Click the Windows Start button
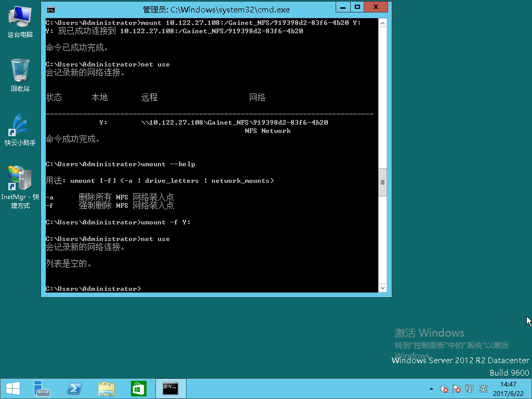 pyautogui.click(x=12, y=389)
